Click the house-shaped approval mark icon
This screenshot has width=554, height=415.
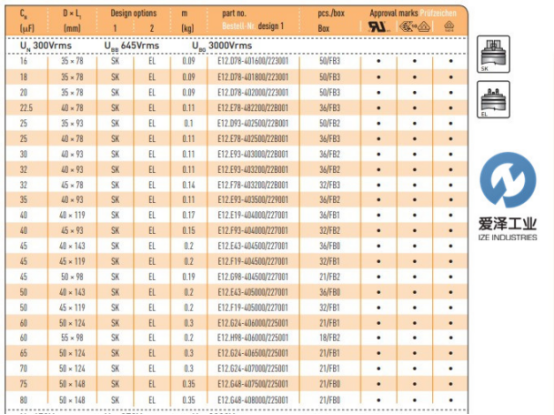point(449,26)
